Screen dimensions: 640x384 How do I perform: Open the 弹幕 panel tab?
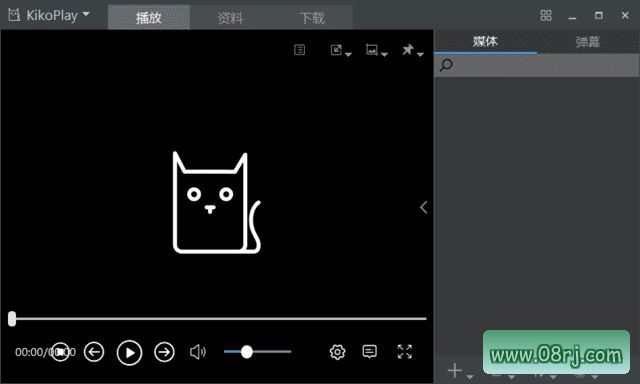(x=588, y=41)
